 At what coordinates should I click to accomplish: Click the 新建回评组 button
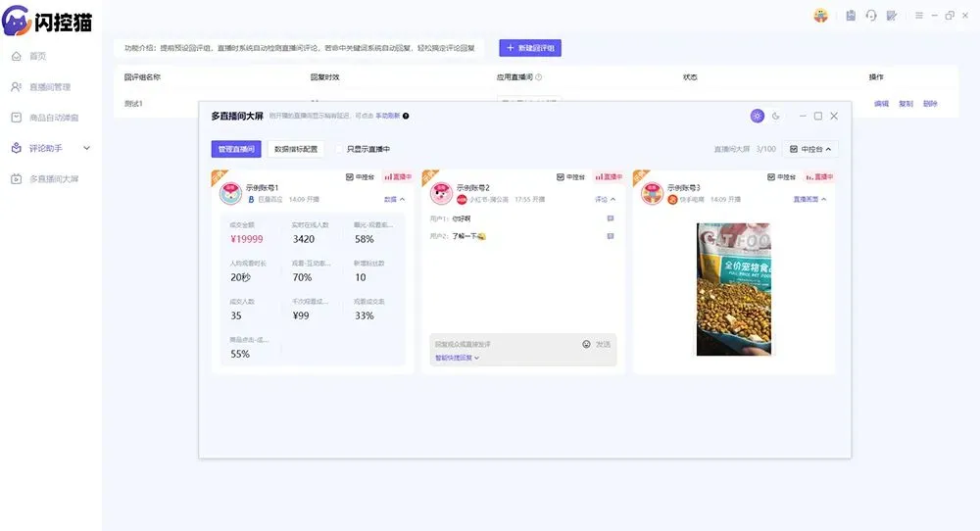pos(530,48)
